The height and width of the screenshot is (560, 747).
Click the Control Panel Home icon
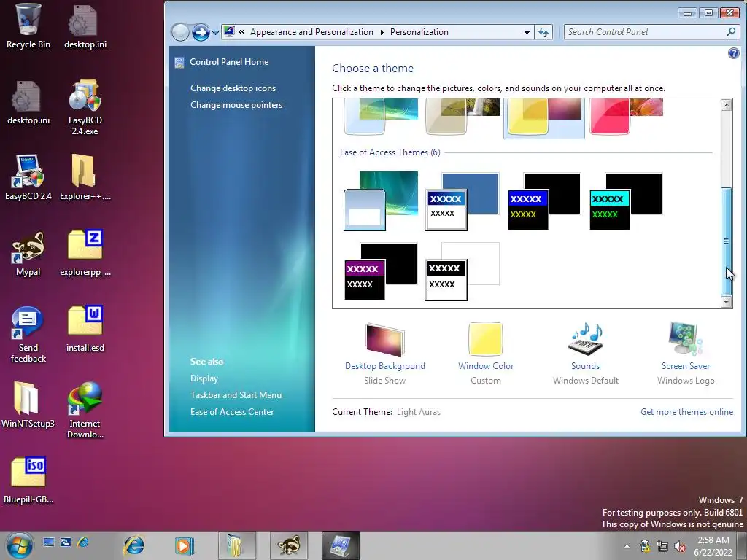179,63
